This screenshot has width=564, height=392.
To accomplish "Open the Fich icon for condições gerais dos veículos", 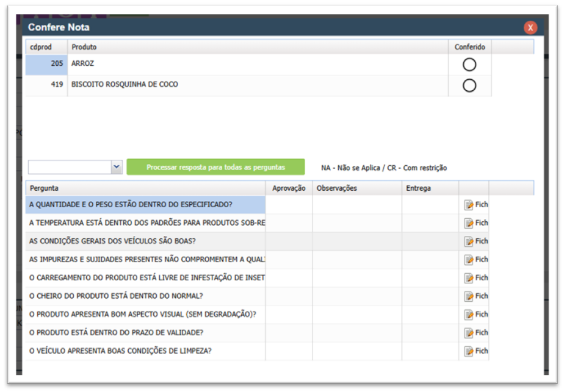I will [469, 241].
